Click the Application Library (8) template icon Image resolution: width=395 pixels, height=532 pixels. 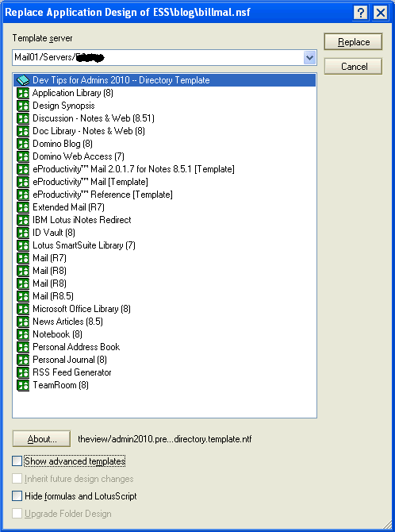tap(23, 93)
